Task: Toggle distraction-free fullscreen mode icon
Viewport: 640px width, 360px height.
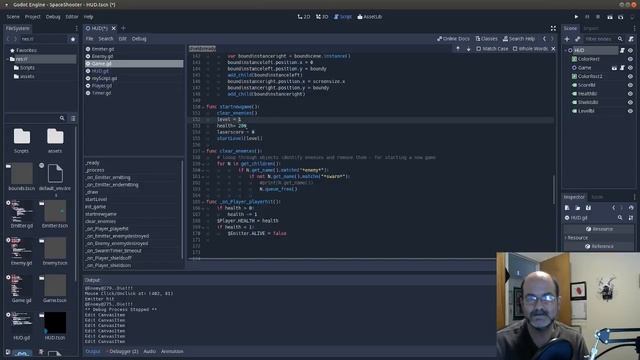Action: coord(553,28)
